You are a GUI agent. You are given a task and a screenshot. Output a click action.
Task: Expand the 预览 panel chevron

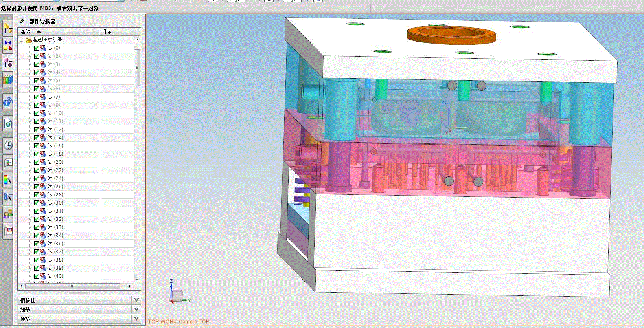(136, 319)
